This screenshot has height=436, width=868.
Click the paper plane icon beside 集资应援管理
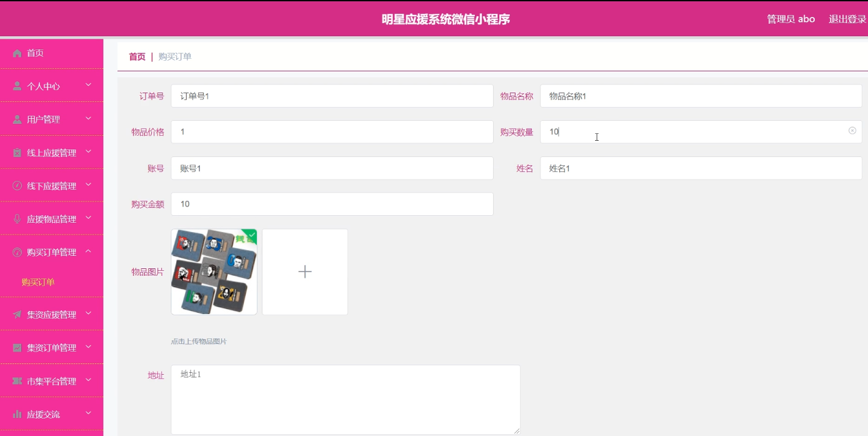(17, 315)
